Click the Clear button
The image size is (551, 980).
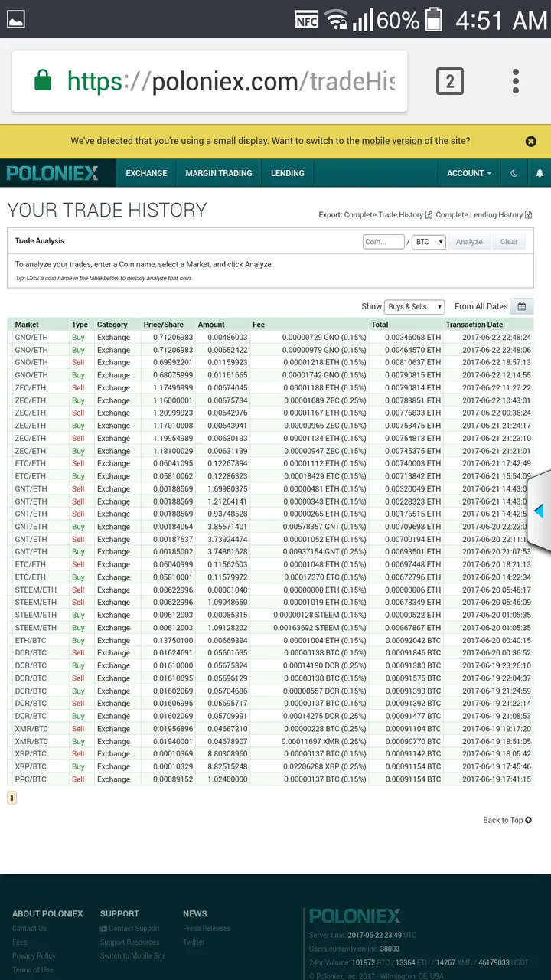(x=509, y=242)
